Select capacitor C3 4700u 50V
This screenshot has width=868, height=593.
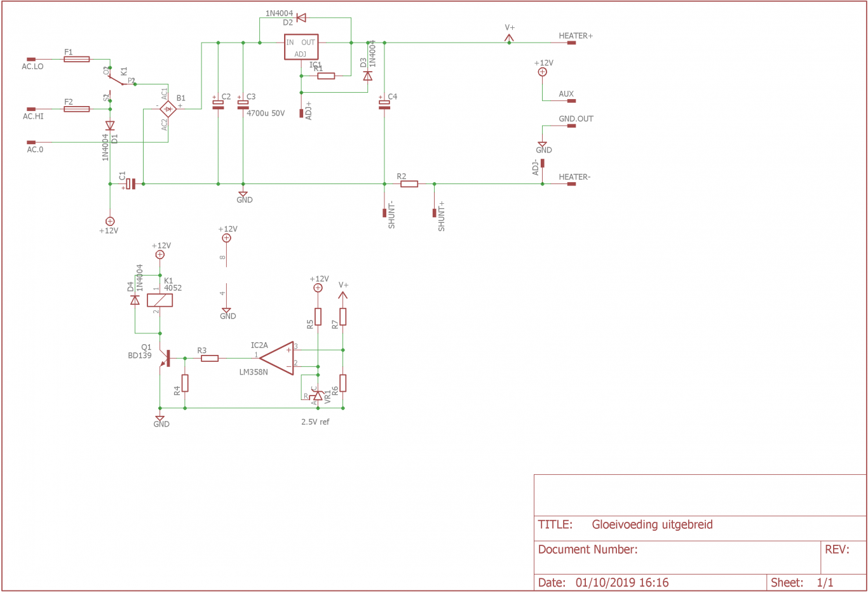click(x=243, y=104)
